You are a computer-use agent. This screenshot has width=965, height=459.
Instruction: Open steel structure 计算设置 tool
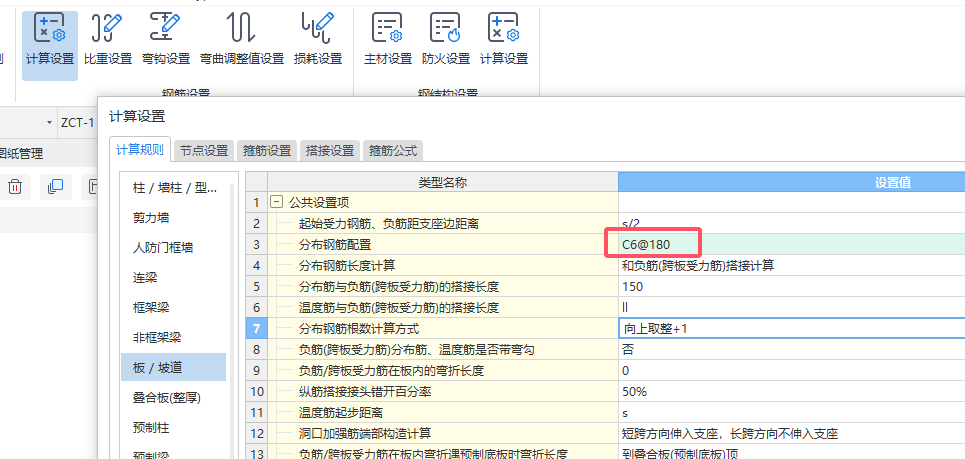[504, 41]
